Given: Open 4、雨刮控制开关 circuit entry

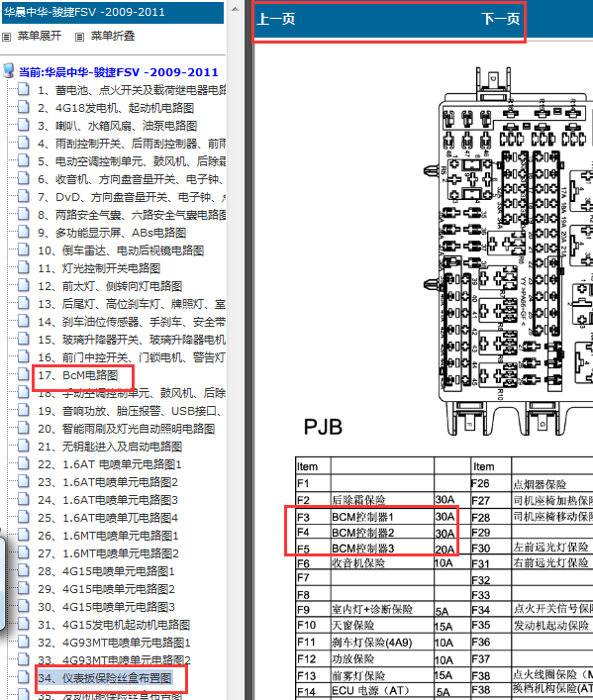Looking at the screenshot, I should pos(132,144).
